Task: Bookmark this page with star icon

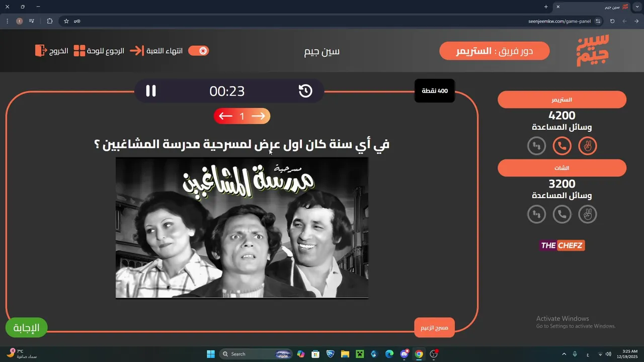Action: coord(66,21)
